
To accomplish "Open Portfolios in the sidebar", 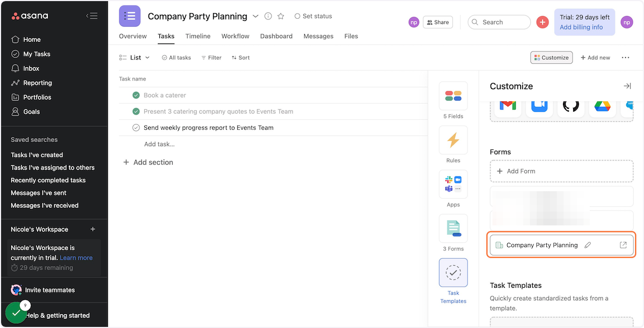I will (37, 97).
